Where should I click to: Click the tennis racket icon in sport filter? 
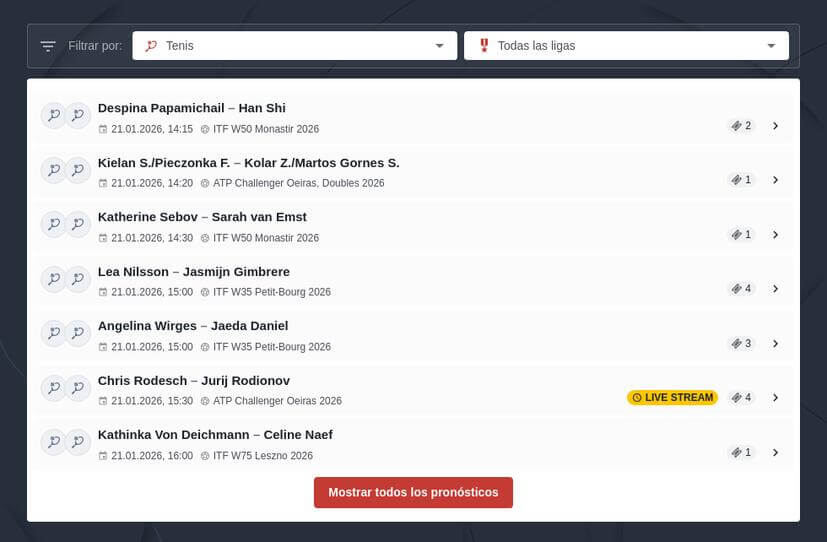[151, 46]
